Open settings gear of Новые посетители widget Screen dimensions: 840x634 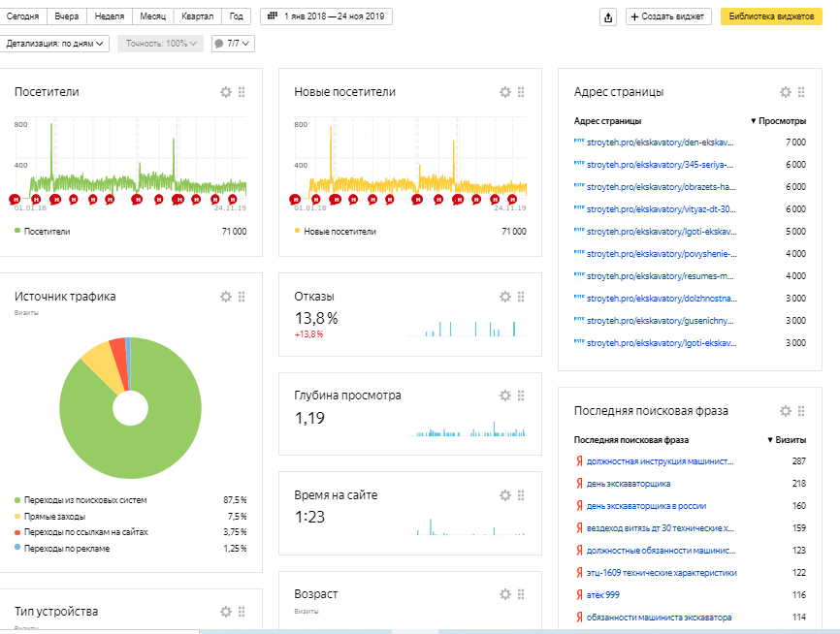point(505,92)
